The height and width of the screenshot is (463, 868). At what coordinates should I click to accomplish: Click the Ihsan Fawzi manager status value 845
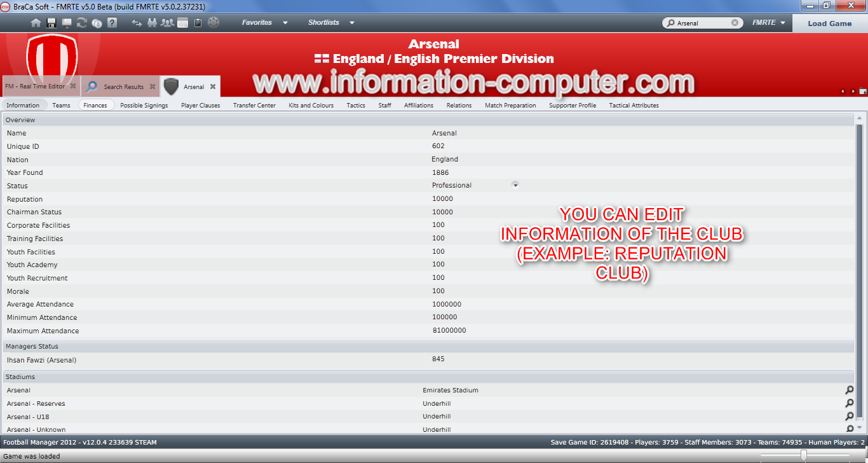pyautogui.click(x=438, y=359)
